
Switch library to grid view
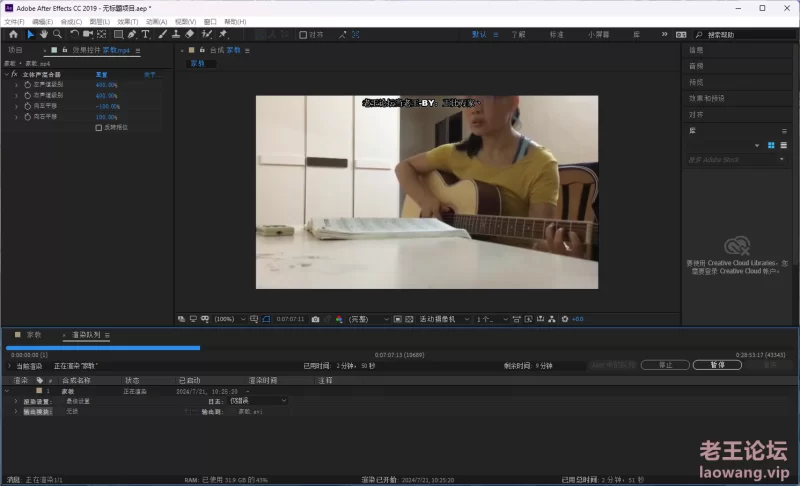click(x=771, y=145)
